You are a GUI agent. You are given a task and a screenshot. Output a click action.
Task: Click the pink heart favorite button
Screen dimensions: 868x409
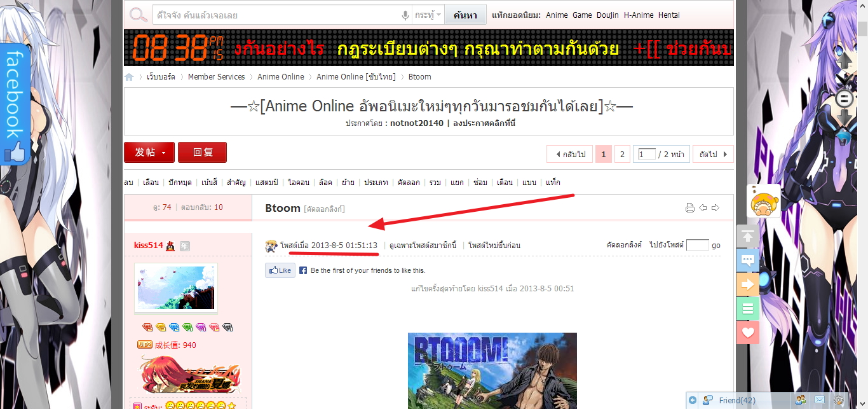(x=748, y=333)
